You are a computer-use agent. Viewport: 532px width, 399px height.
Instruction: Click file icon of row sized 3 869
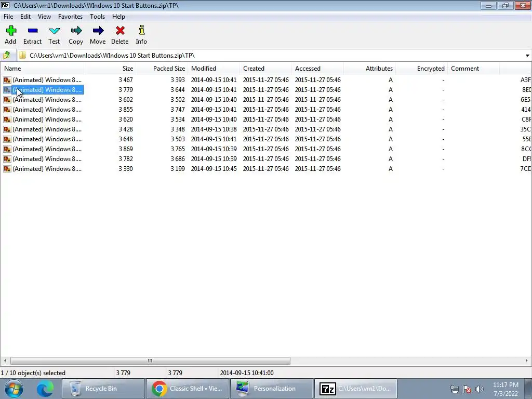[7, 149]
